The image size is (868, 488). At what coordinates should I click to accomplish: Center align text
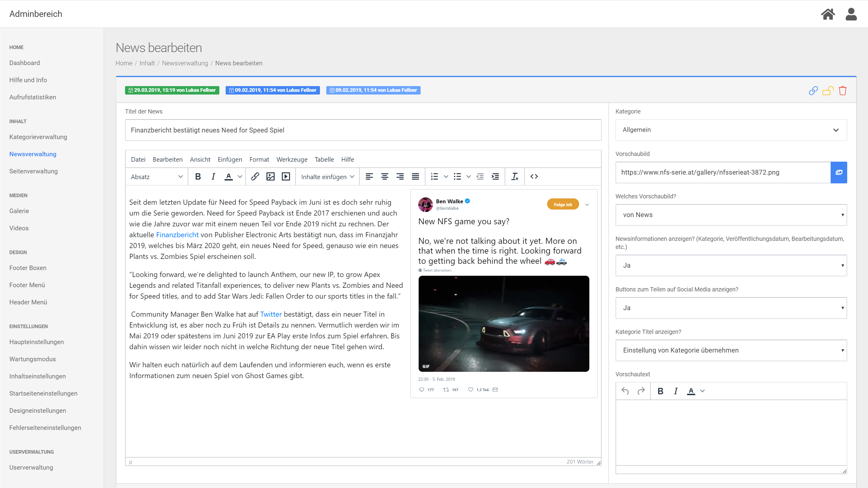(x=384, y=176)
